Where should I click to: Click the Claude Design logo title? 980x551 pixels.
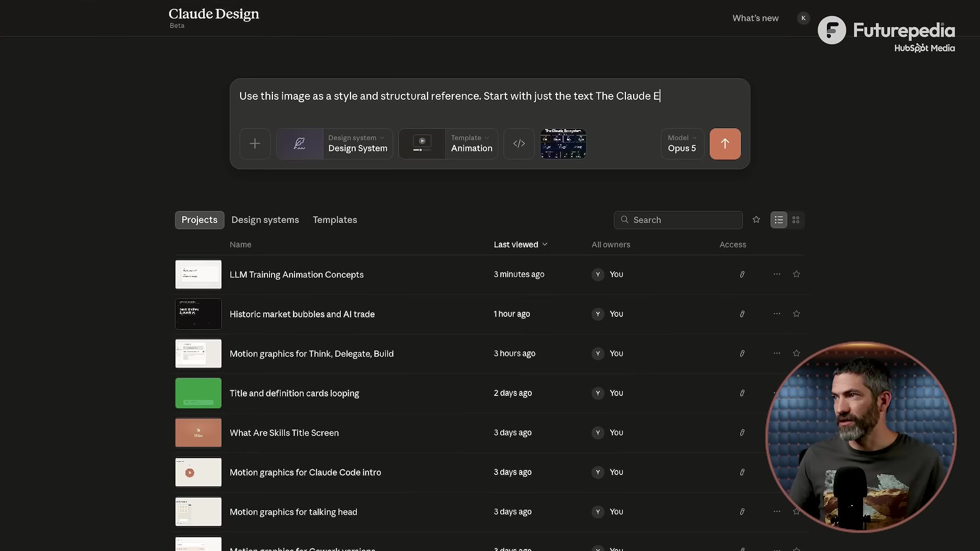214,14
